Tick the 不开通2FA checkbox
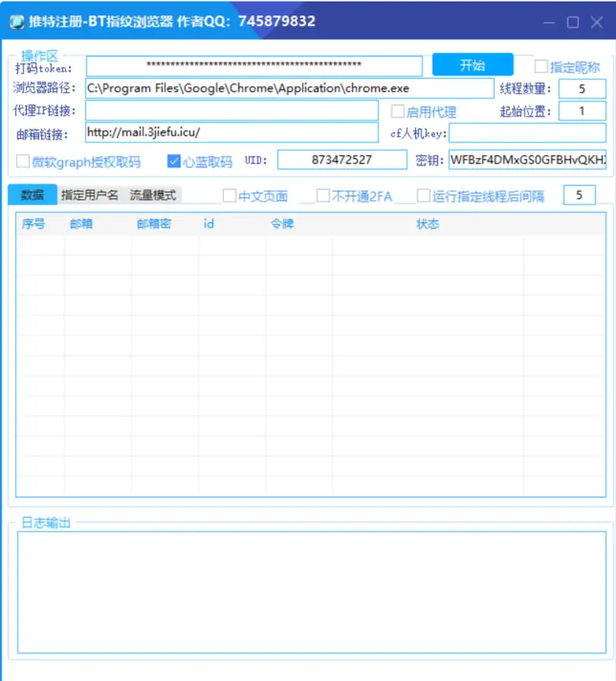The width and height of the screenshot is (616, 681). [x=323, y=196]
